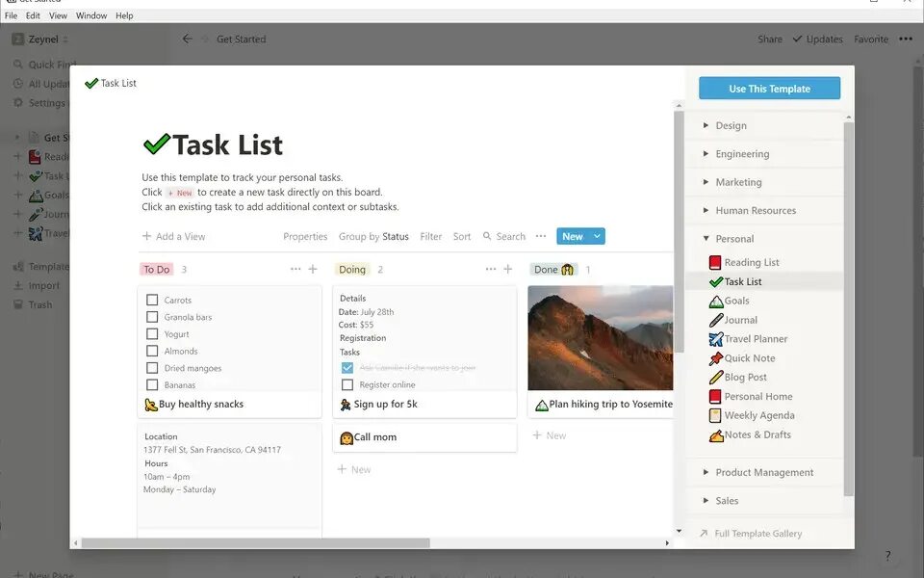This screenshot has width=924, height=578.
Task: Click the person icon on Call mom card
Action: [x=346, y=437]
